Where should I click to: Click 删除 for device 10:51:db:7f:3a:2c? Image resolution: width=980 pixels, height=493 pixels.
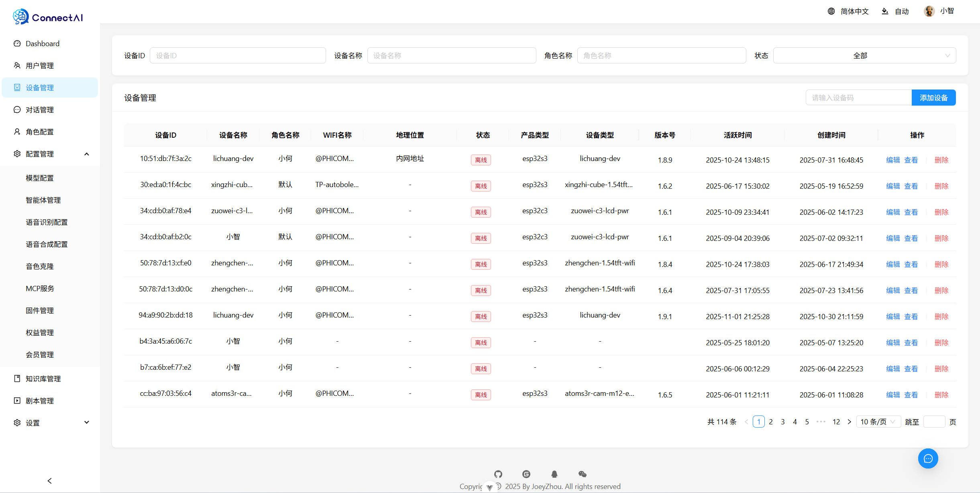941,160
